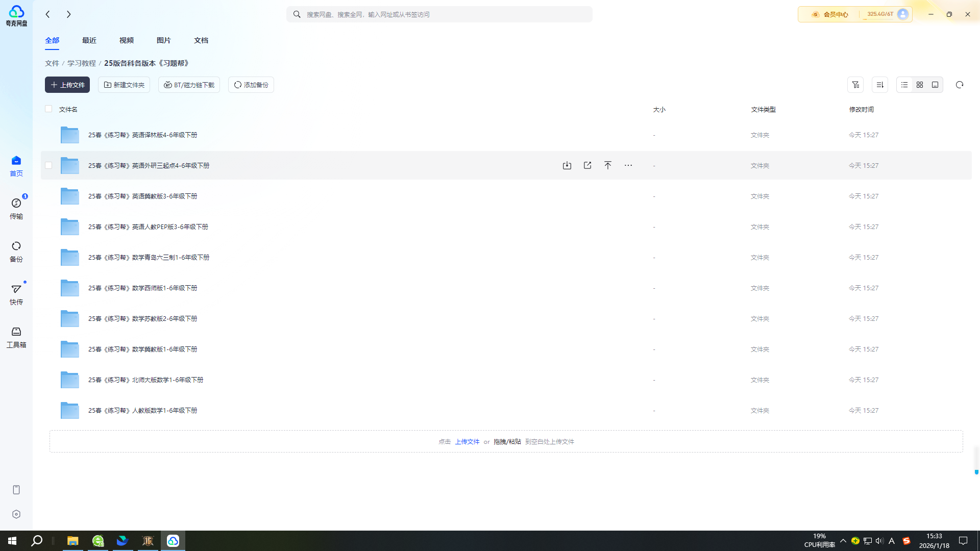The image size is (980, 551).
Task: Open the 快传 quick transfer sidebar section
Action: [x=16, y=294]
